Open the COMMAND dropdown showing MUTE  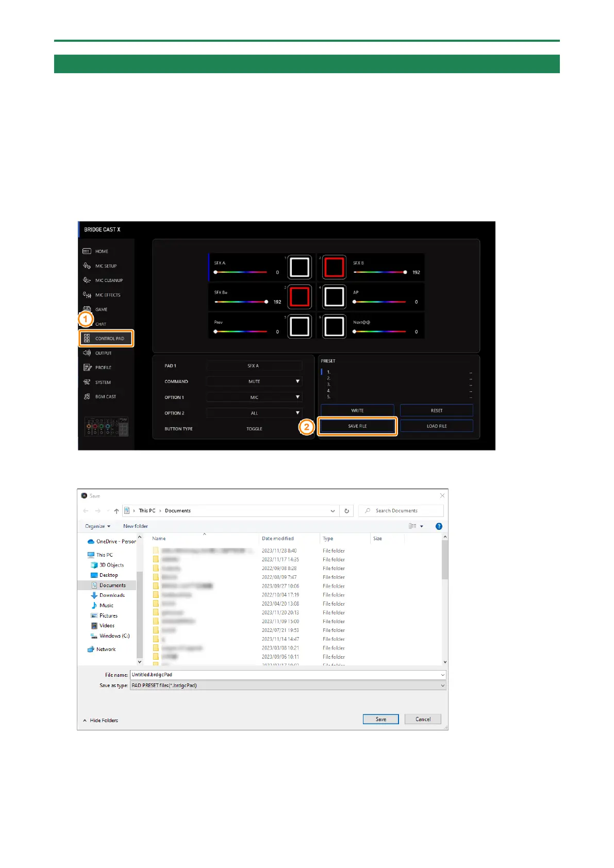pyautogui.click(x=254, y=381)
